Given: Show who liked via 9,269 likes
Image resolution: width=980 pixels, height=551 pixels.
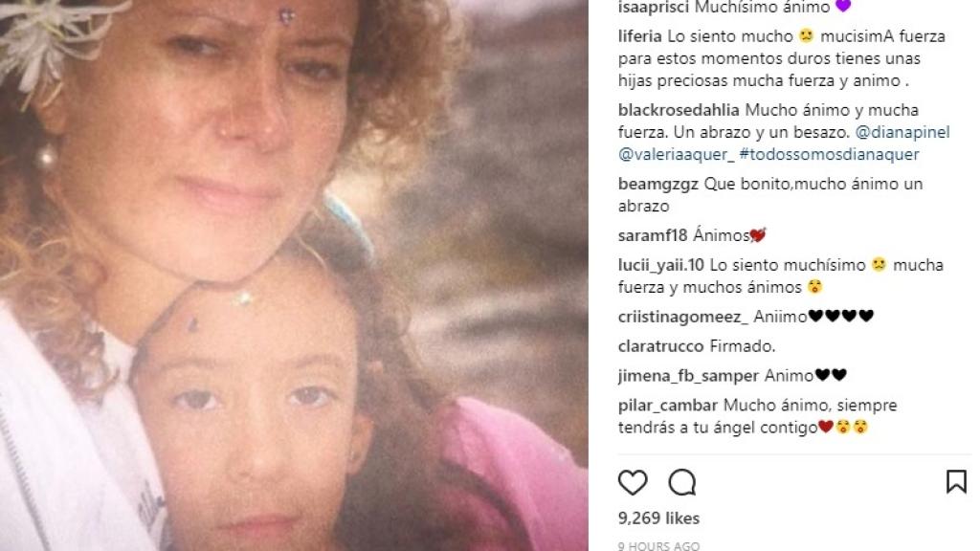Looking at the screenshot, I should (x=658, y=518).
